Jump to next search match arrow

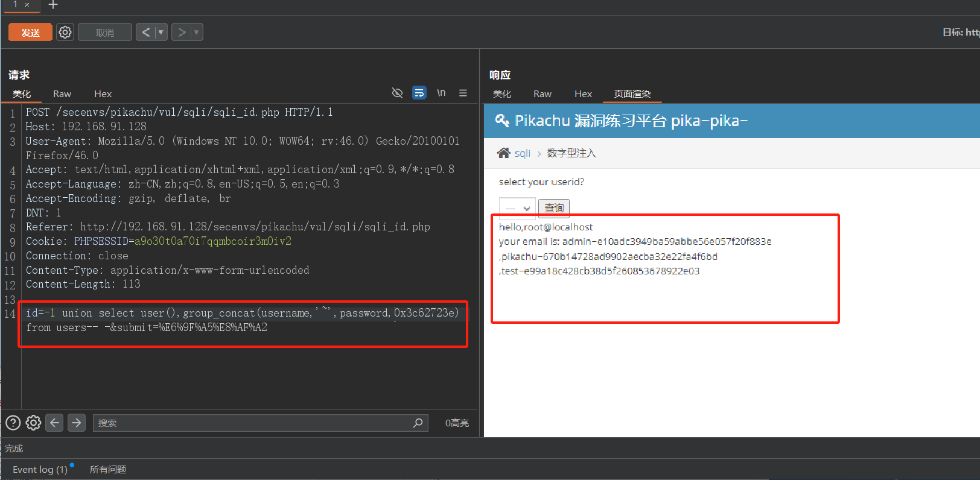pyautogui.click(x=77, y=423)
